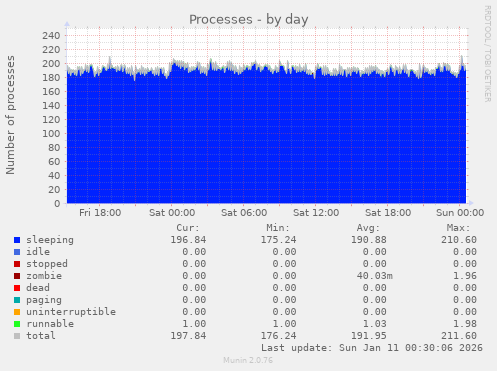Click the 240 y-axis tick label
The image size is (497, 371).
click(x=51, y=35)
